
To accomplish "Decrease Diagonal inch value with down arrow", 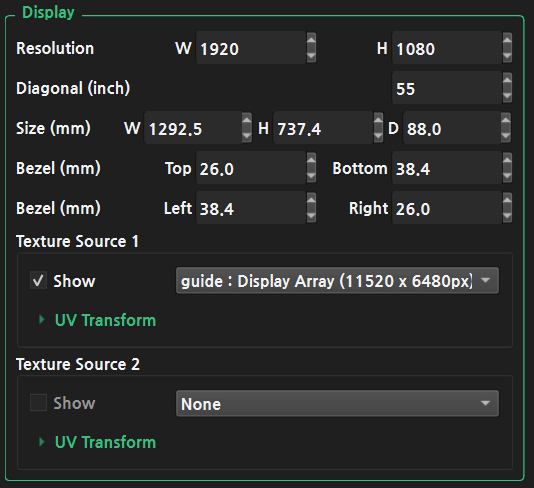I will 507,95.
